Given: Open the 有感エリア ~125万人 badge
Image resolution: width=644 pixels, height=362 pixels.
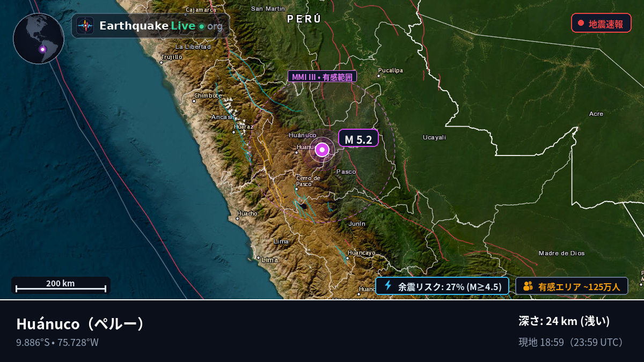Looking at the screenshot, I should [572, 286].
